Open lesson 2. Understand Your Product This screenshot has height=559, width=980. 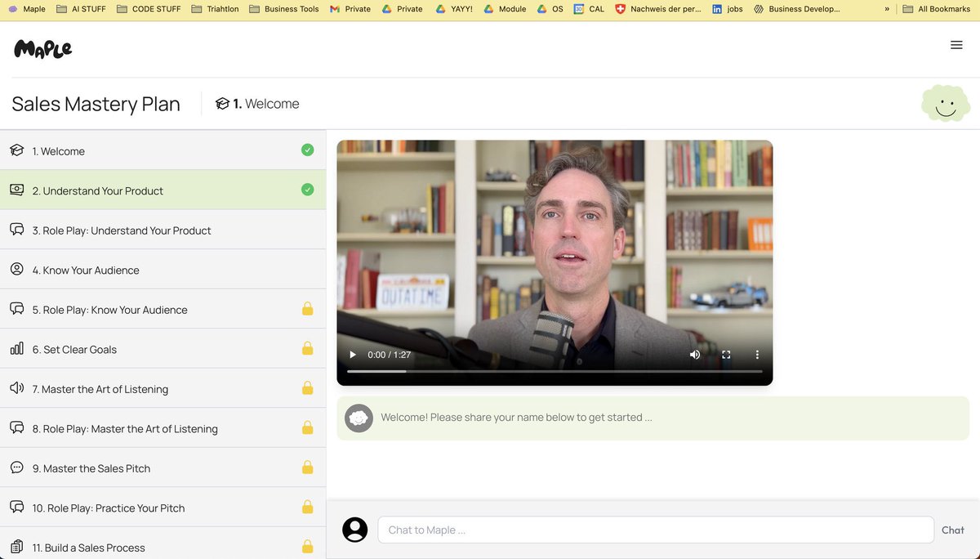tap(163, 190)
